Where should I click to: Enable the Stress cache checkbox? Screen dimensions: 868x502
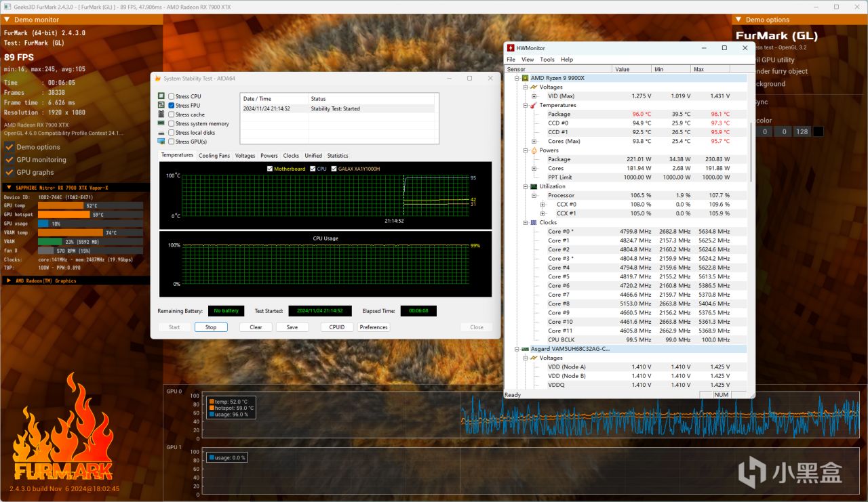click(x=172, y=114)
